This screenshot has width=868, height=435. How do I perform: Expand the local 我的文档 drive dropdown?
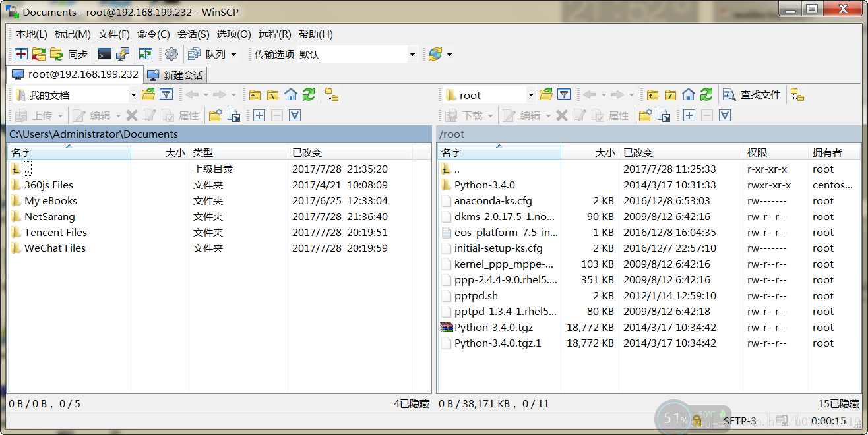pyautogui.click(x=133, y=95)
